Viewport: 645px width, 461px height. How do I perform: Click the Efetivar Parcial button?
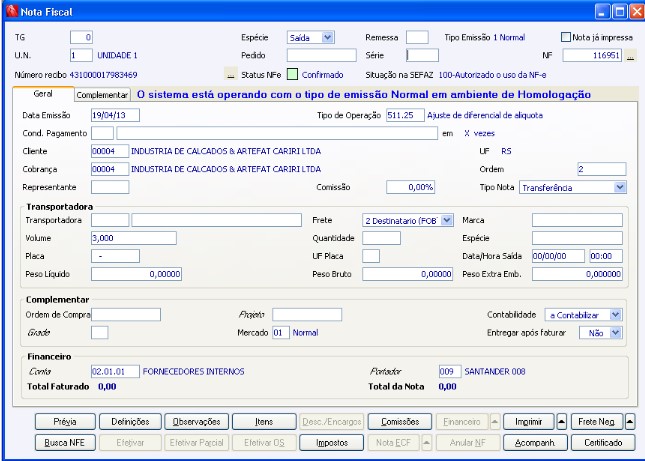click(x=197, y=442)
